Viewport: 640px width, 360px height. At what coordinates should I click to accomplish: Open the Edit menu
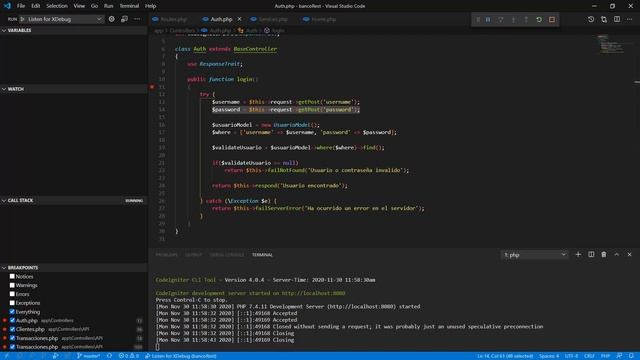click(x=36, y=6)
